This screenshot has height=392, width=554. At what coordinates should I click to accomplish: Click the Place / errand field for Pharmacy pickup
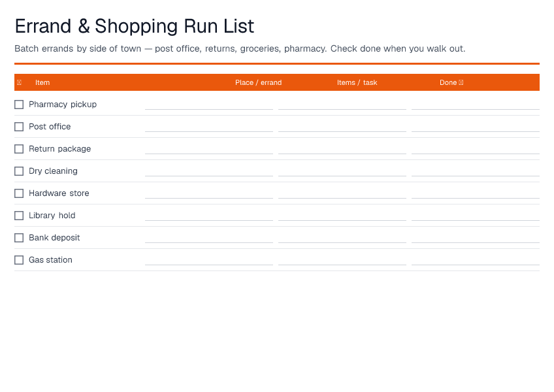209,105
